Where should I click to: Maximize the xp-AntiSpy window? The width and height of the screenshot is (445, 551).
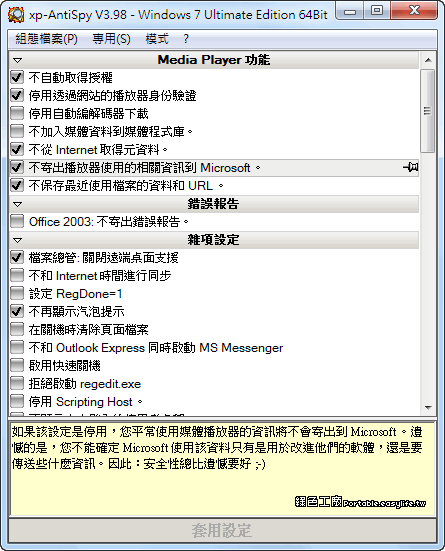click(376, 11)
